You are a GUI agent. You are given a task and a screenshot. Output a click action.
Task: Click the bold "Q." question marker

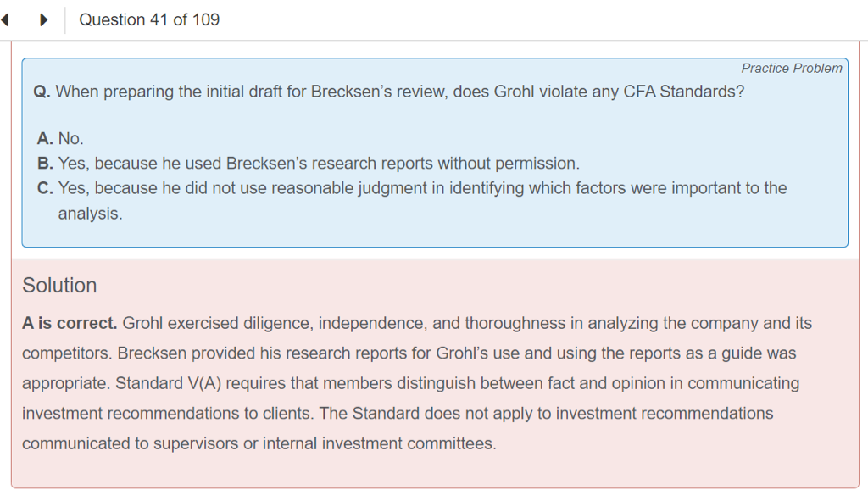coord(42,92)
